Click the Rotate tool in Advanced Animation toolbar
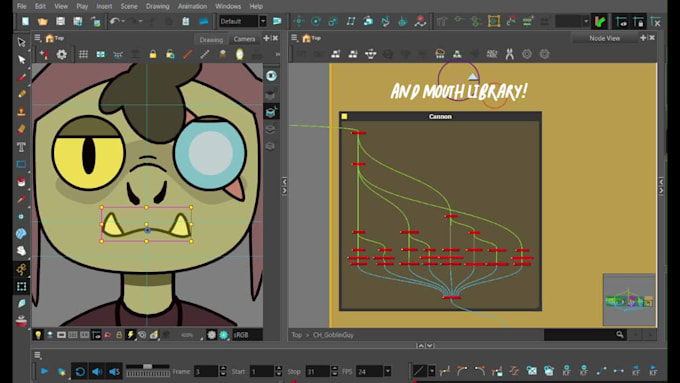The image size is (680, 383). [x=316, y=21]
